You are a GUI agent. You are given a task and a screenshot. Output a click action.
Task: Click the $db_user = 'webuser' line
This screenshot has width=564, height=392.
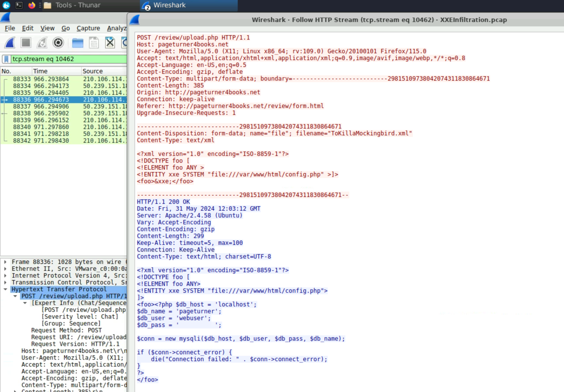point(174,318)
